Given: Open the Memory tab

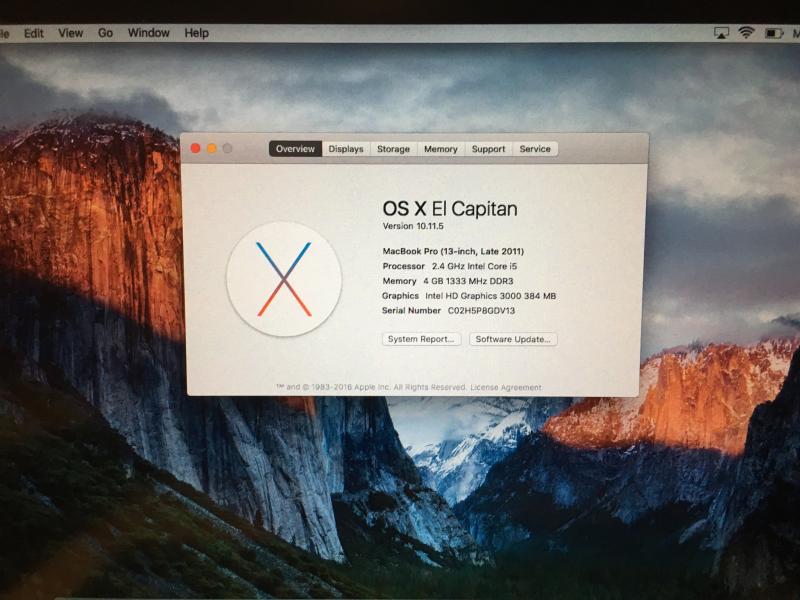Looking at the screenshot, I should click(441, 149).
